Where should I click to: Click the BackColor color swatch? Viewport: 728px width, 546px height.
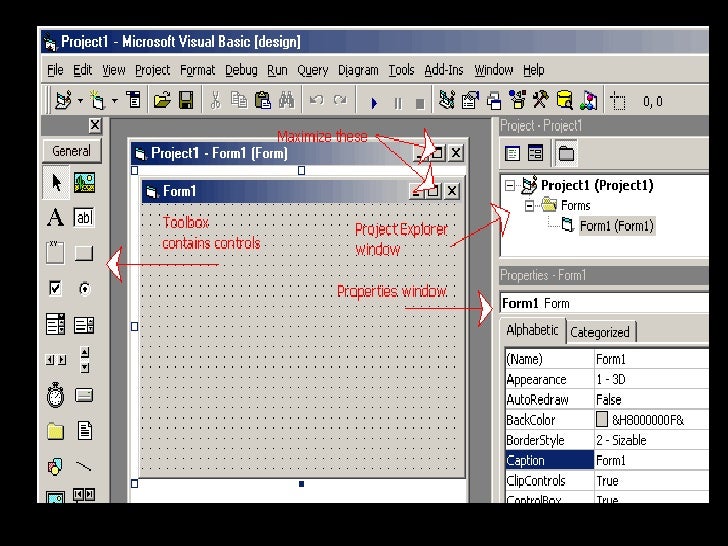[602, 419]
